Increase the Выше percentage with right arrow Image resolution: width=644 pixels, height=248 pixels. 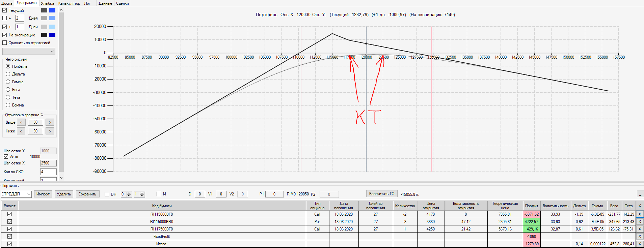pos(50,122)
